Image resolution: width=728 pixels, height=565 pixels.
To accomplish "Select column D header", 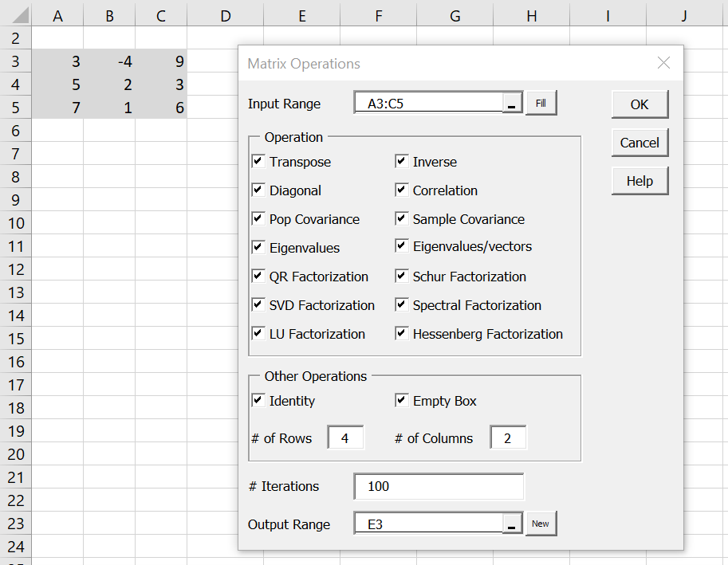I will (226, 15).
